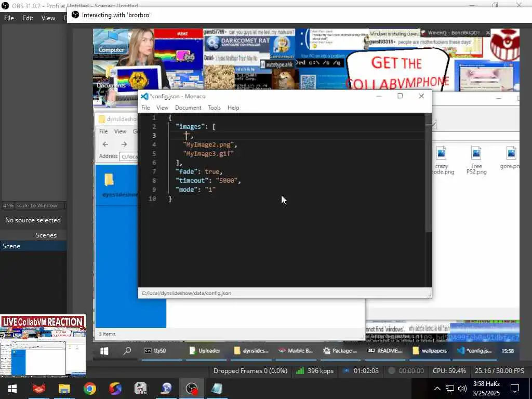Open the OBS File menu

pyautogui.click(x=9, y=18)
